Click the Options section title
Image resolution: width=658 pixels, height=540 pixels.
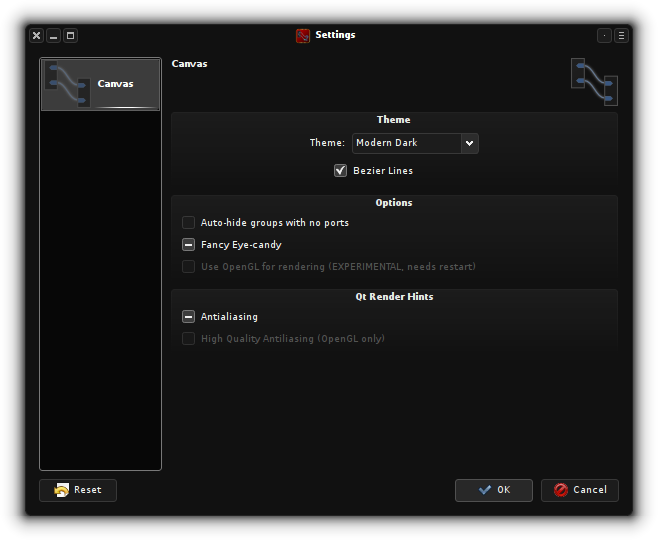(394, 203)
